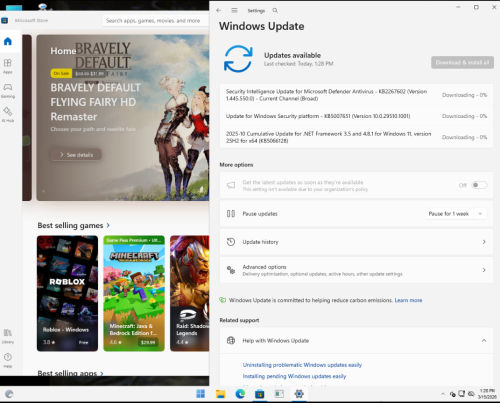Open Learn more about carbon emissions
Screen dimensions: 500x403
pyautogui.click(x=408, y=300)
